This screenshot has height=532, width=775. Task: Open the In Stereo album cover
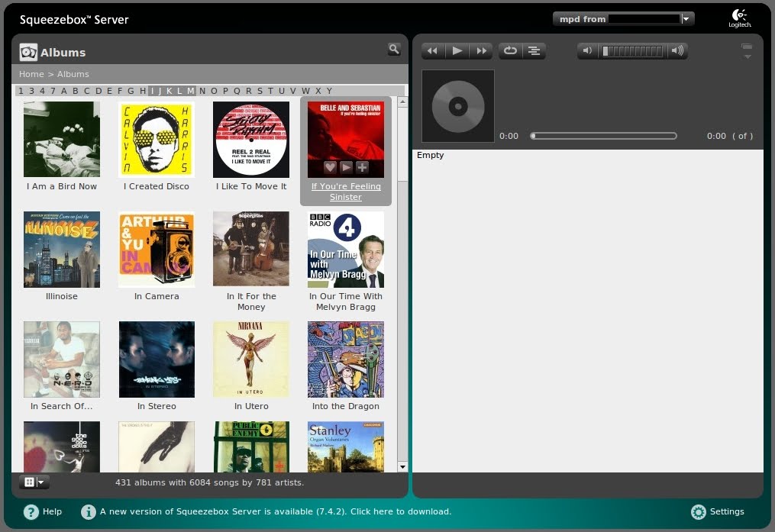(x=157, y=360)
